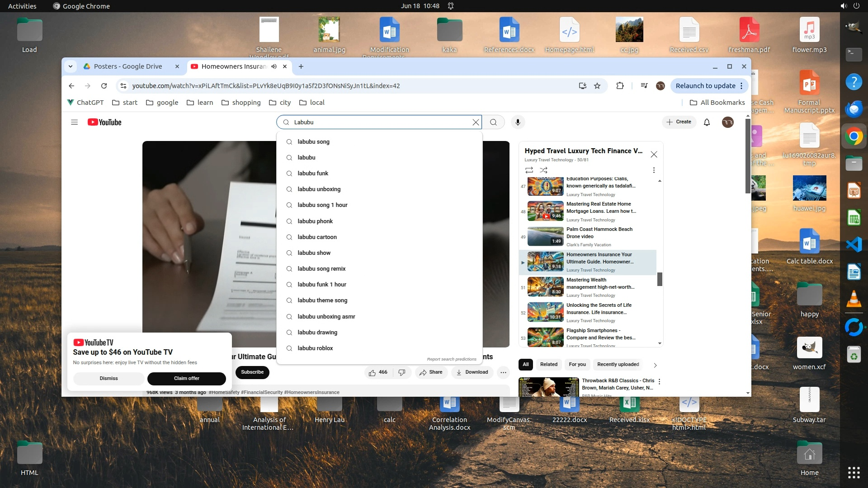Toggle playlist shuffle mode
This screenshot has width=868, height=488.
click(x=543, y=170)
